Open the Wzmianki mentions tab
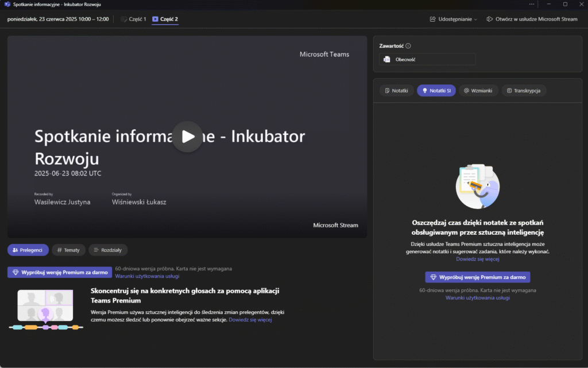588x368 pixels. pos(478,91)
